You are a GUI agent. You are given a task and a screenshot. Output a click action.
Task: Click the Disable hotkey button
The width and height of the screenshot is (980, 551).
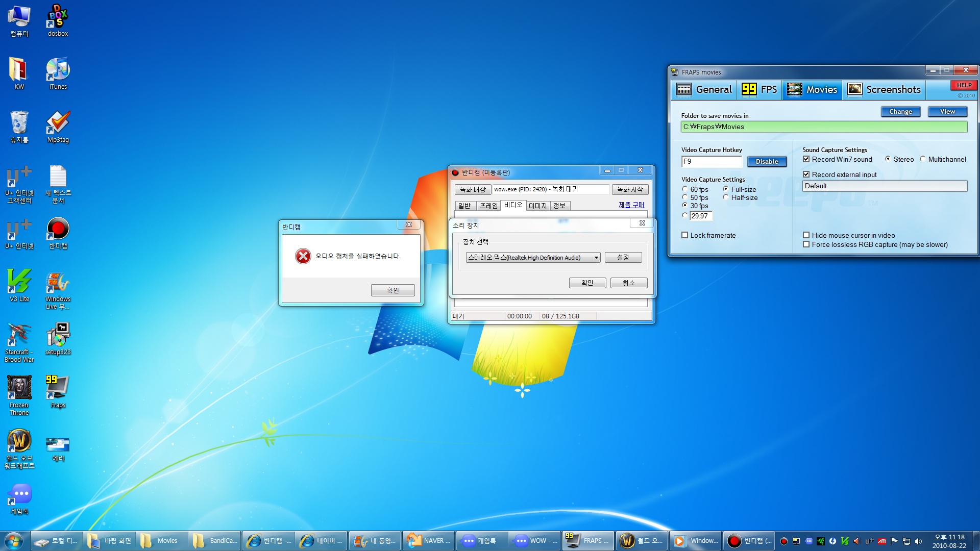coord(767,162)
